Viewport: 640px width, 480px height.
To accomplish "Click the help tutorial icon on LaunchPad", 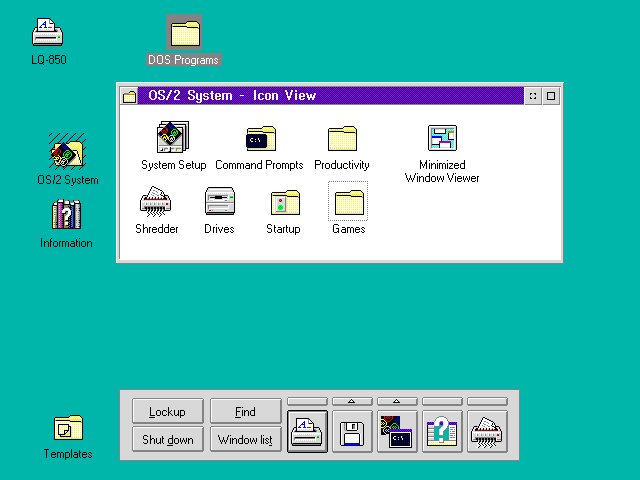I will (x=442, y=432).
